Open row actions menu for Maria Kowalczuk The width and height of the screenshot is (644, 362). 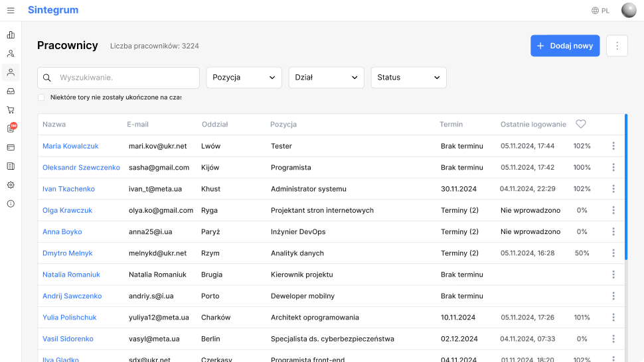tap(613, 146)
